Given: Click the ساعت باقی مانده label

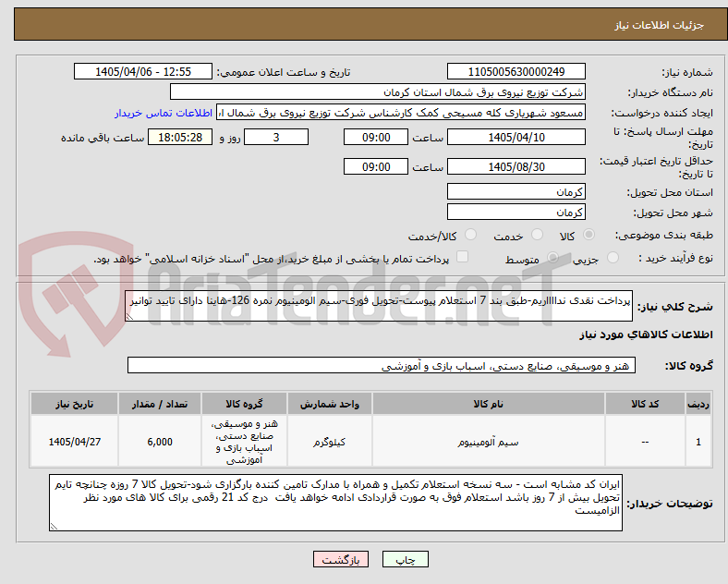Looking at the screenshot, I should coord(103,138).
